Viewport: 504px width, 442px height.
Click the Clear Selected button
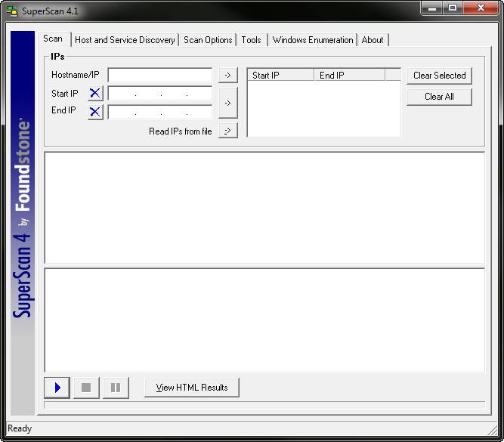tap(439, 76)
